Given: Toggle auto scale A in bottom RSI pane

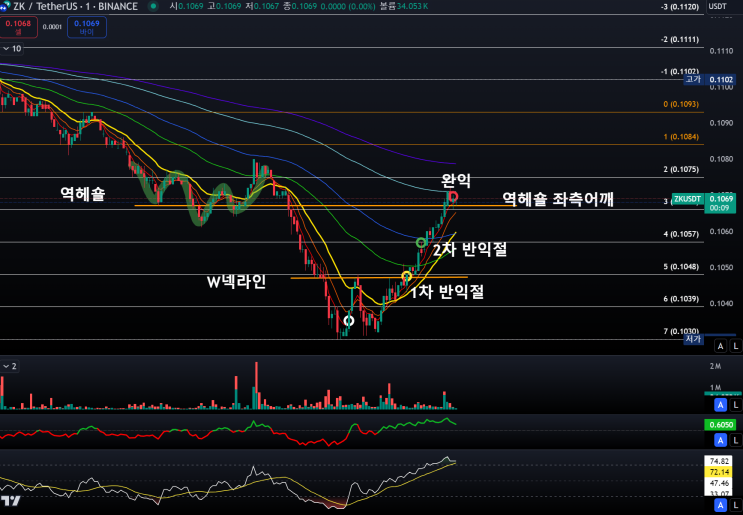Looking at the screenshot, I should [720, 505].
